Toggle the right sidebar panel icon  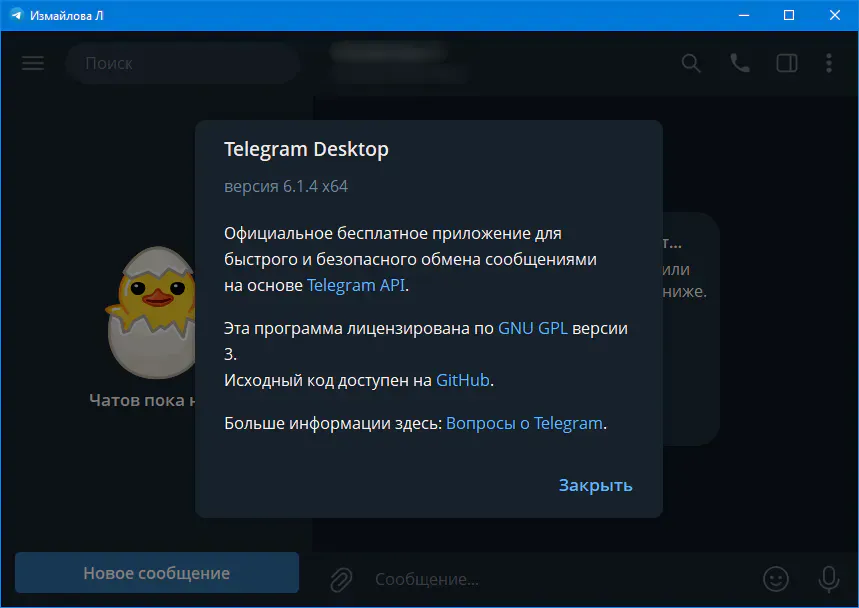tap(787, 63)
